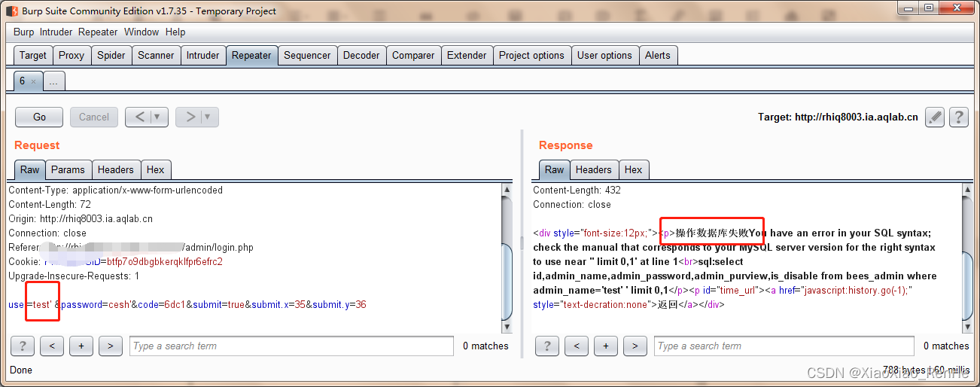Click the Done status bar text
Viewport: 980px width, 387px height.
21,370
